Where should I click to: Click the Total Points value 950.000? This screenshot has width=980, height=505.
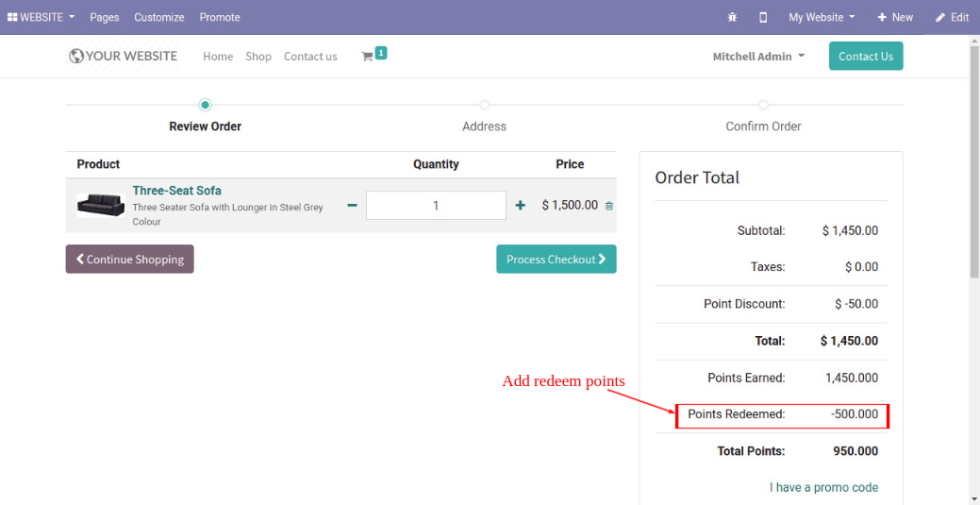click(x=855, y=451)
